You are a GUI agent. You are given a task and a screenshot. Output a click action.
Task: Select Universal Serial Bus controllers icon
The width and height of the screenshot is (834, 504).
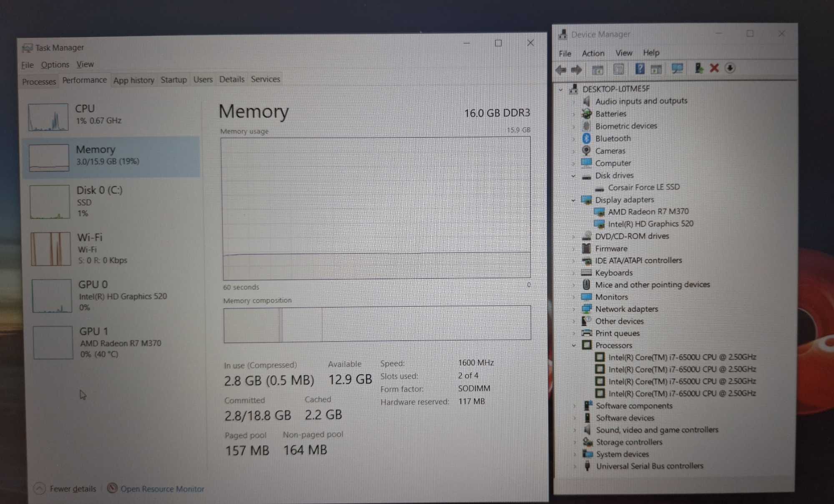588,466
